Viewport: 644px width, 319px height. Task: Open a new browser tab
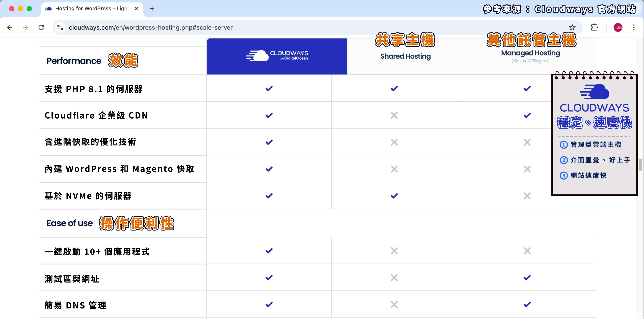tap(152, 9)
